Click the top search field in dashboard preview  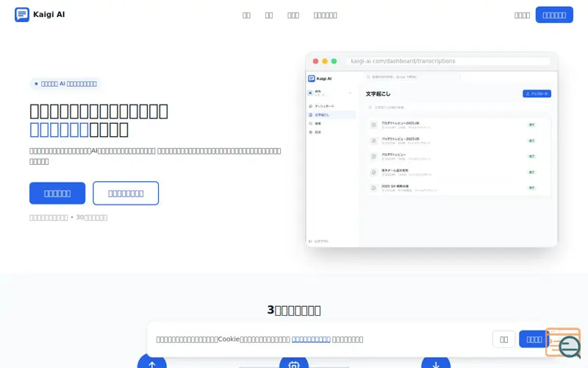pos(412,77)
